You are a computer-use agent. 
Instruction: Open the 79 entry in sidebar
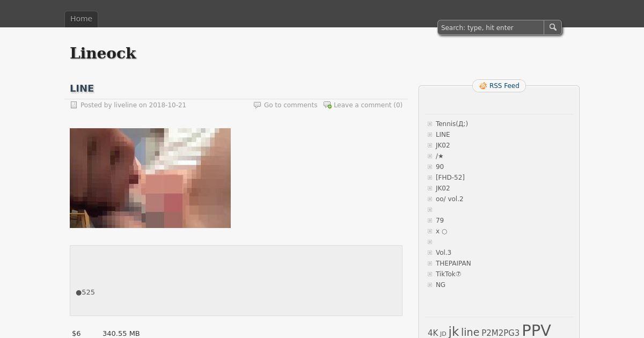[x=440, y=221]
